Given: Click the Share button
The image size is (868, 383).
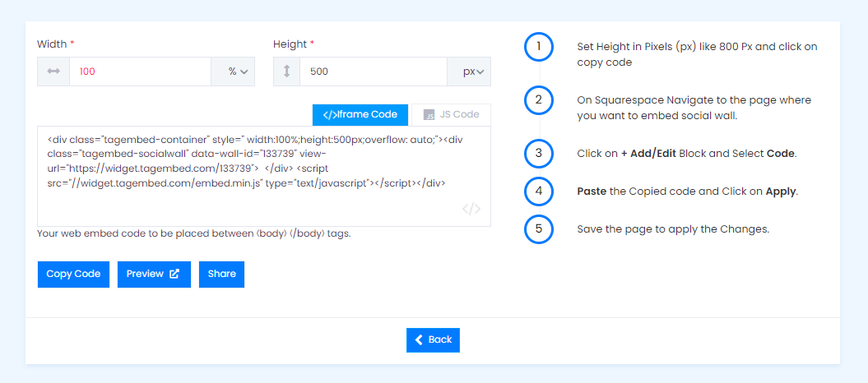Looking at the screenshot, I should click(221, 275).
